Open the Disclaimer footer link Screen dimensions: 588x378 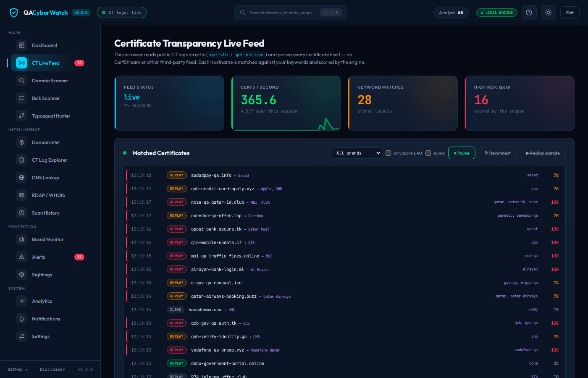pyautogui.click(x=52, y=370)
